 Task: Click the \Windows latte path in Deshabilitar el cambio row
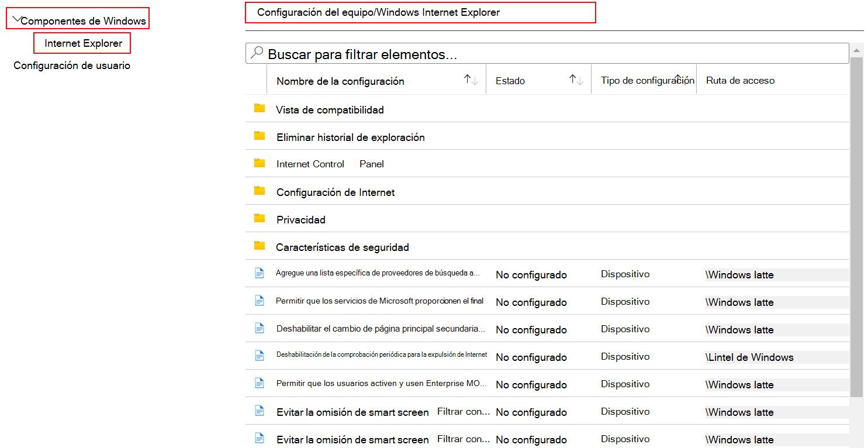pos(740,330)
